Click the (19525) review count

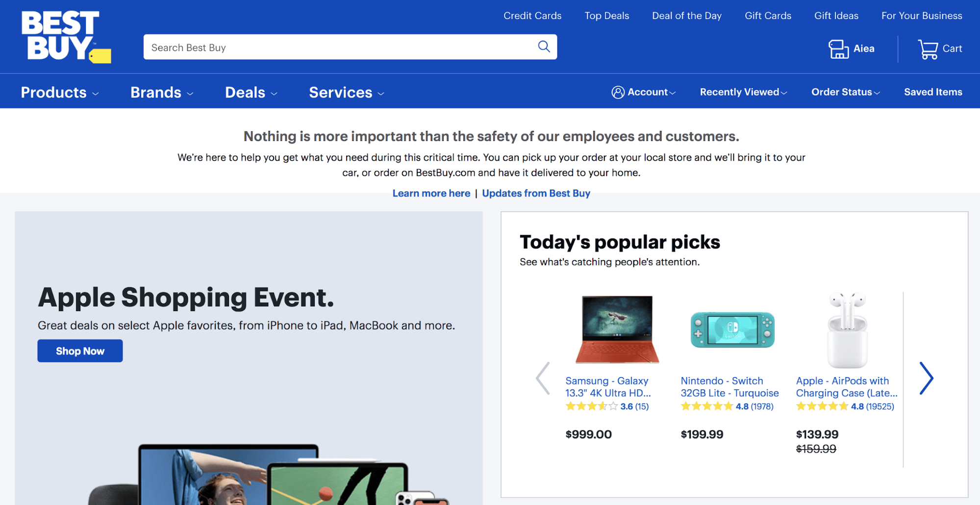tap(880, 407)
